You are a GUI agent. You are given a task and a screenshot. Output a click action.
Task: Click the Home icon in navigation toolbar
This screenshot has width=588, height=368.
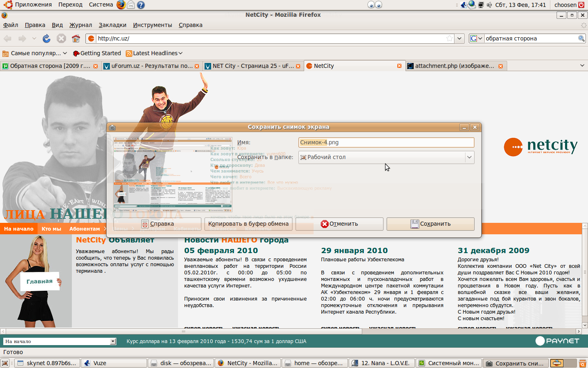click(76, 38)
